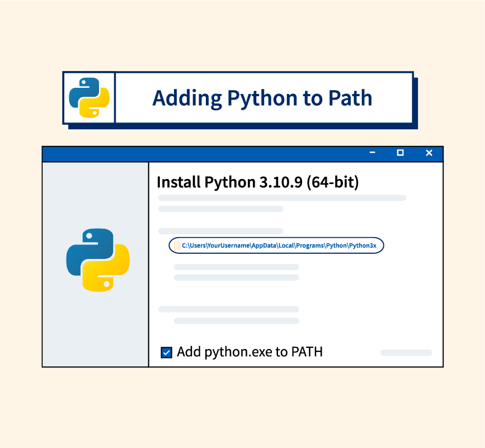Click the gray line directly below install path
485x448 pixels.
(x=236, y=267)
